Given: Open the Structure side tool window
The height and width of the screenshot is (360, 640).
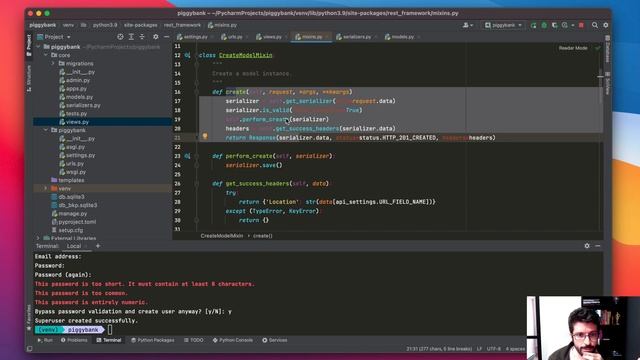Looking at the screenshot, I should (29, 78).
